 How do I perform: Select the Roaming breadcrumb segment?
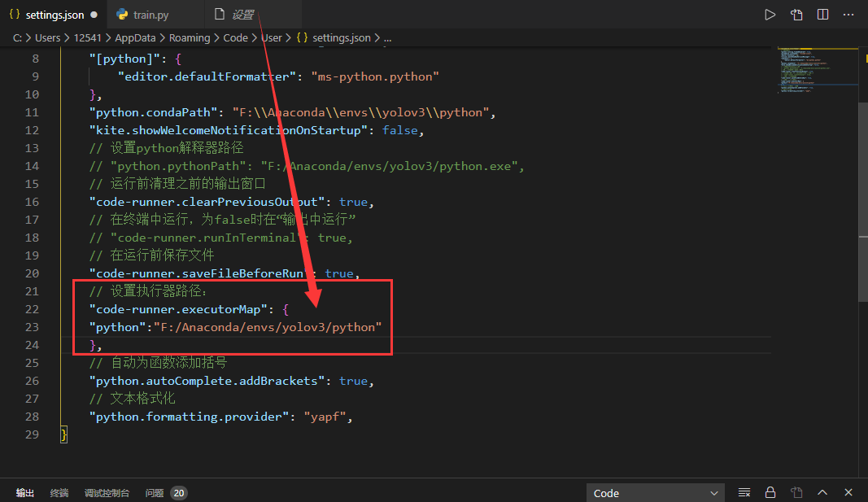[190, 38]
